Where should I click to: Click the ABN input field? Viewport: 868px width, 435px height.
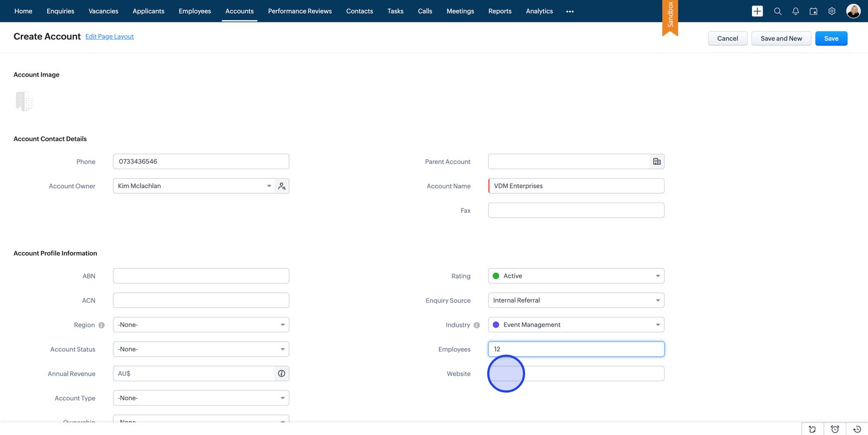pyautogui.click(x=201, y=276)
